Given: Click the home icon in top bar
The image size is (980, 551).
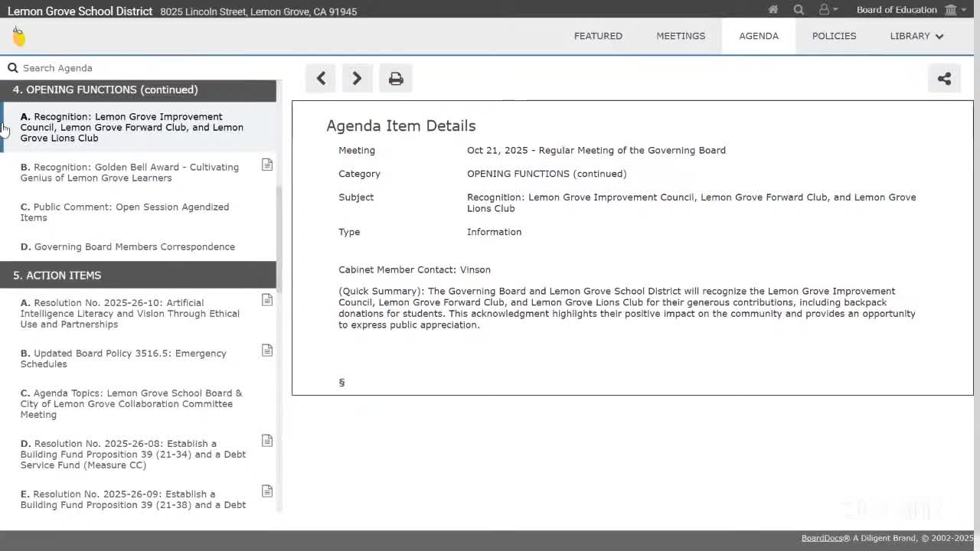Looking at the screenshot, I should tap(773, 10).
